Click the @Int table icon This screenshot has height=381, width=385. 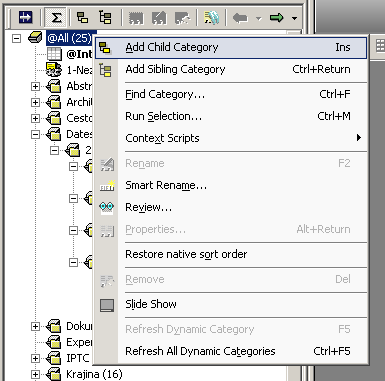(54, 54)
